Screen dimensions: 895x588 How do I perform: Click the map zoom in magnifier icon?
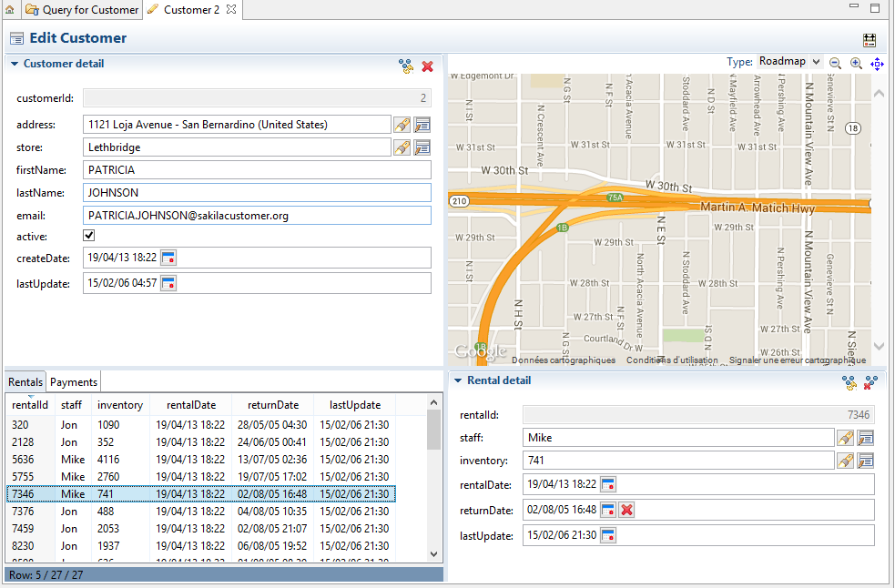[856, 63]
